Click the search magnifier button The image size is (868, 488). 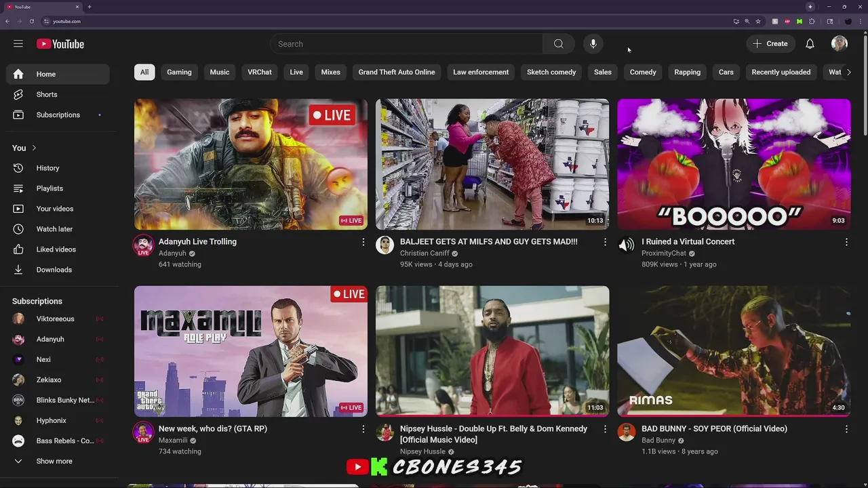(x=558, y=44)
